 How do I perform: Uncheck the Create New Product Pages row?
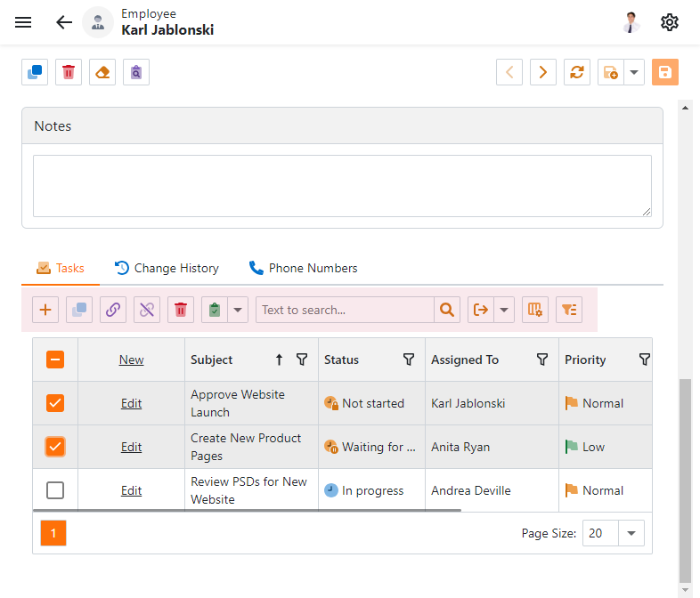pos(55,447)
